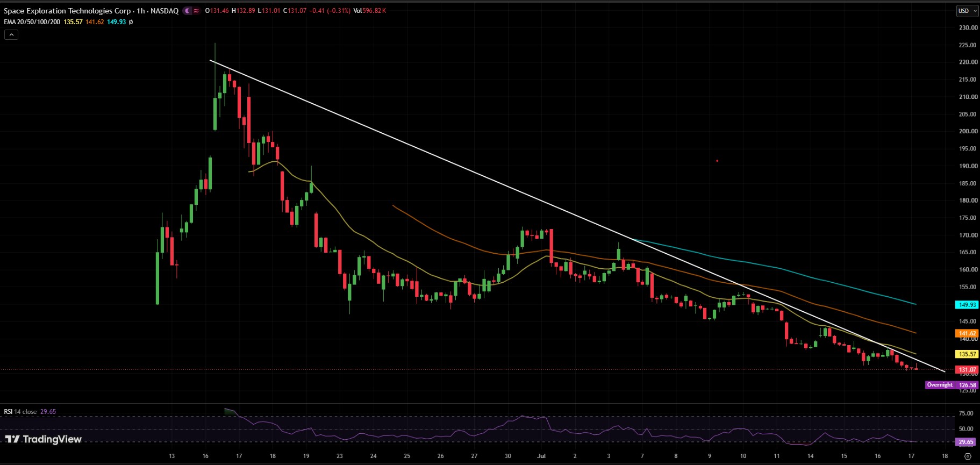
Task: Click the cyan 149.93 EMA legend value
Action: (116, 22)
